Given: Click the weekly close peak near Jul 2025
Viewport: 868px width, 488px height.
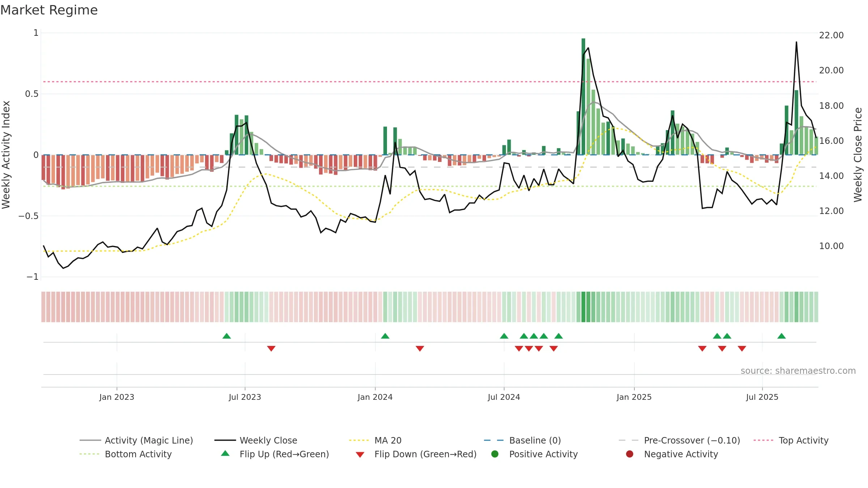Looking at the screenshot, I should click(796, 42).
